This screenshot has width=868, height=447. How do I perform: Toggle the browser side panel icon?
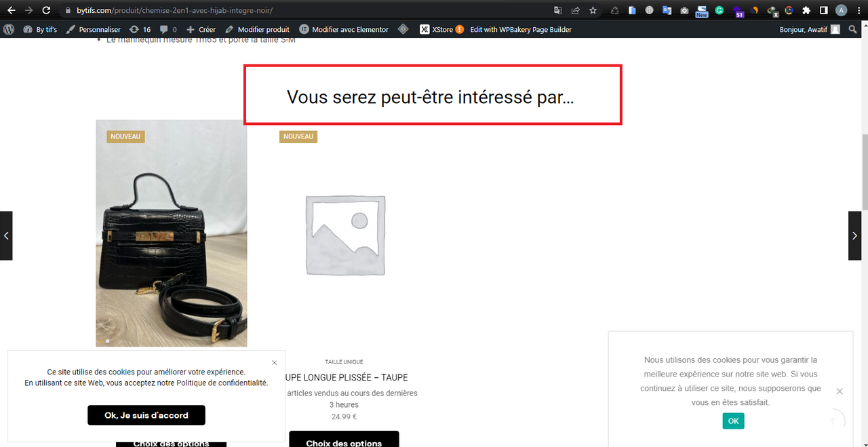[824, 10]
